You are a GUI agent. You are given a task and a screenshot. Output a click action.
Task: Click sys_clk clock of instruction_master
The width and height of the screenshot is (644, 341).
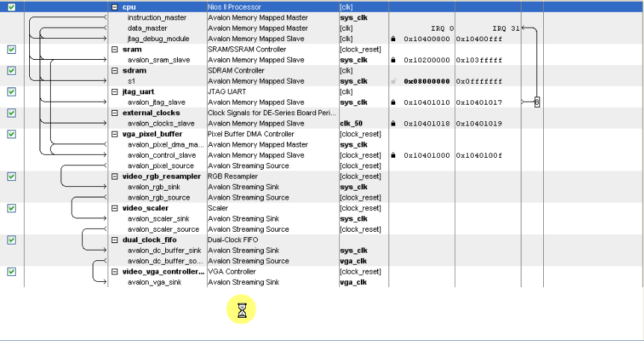(353, 18)
